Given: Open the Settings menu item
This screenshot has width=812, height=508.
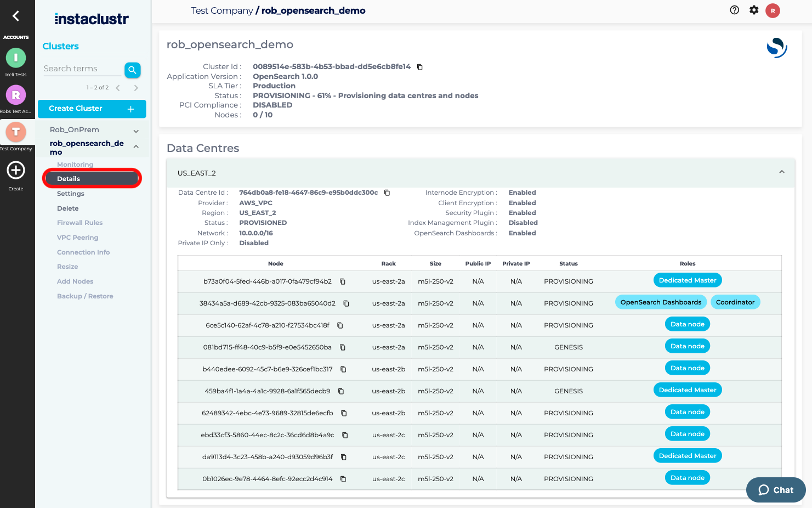Looking at the screenshot, I should pos(71,194).
